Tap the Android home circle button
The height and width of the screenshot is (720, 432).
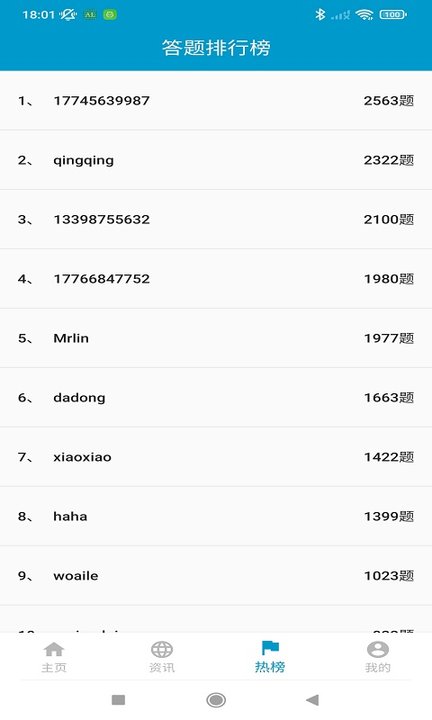216,700
